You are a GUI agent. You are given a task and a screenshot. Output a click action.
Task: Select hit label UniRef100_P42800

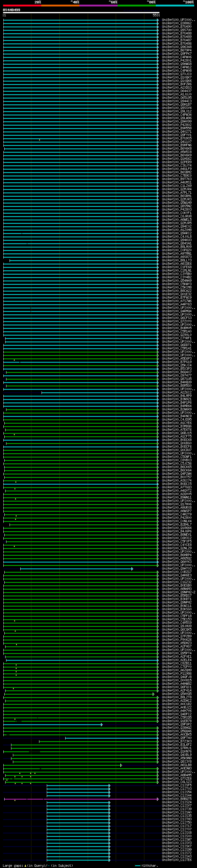pyautogui.click(x=176, y=517)
